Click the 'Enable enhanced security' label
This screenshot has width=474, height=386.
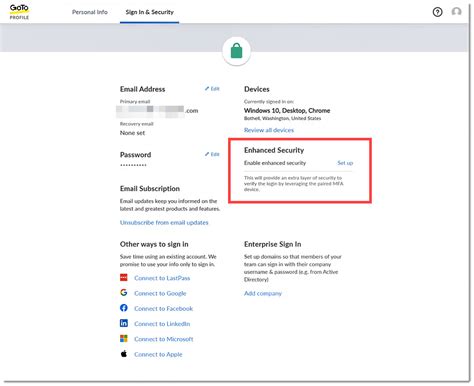(275, 163)
